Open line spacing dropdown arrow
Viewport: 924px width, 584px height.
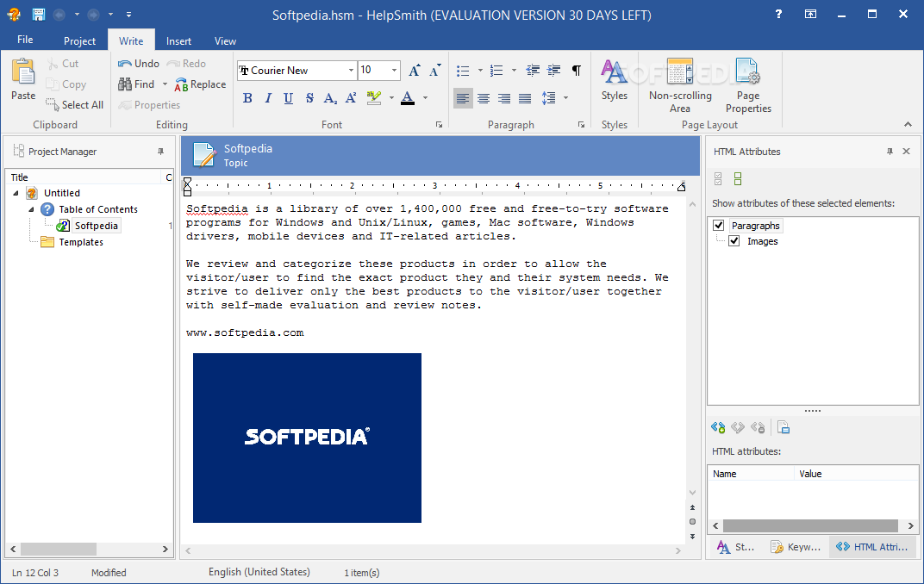(x=565, y=98)
